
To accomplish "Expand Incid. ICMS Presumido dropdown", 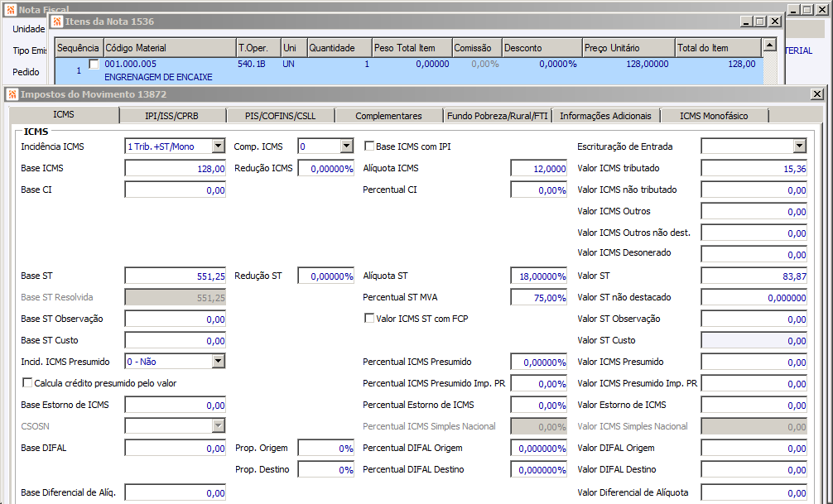I will [219, 362].
